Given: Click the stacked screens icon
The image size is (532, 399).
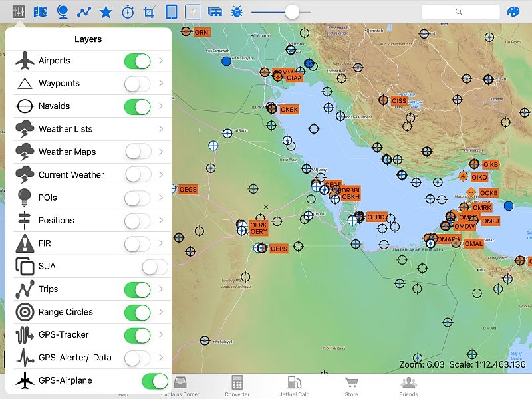Looking at the screenshot, I should (x=215, y=12).
